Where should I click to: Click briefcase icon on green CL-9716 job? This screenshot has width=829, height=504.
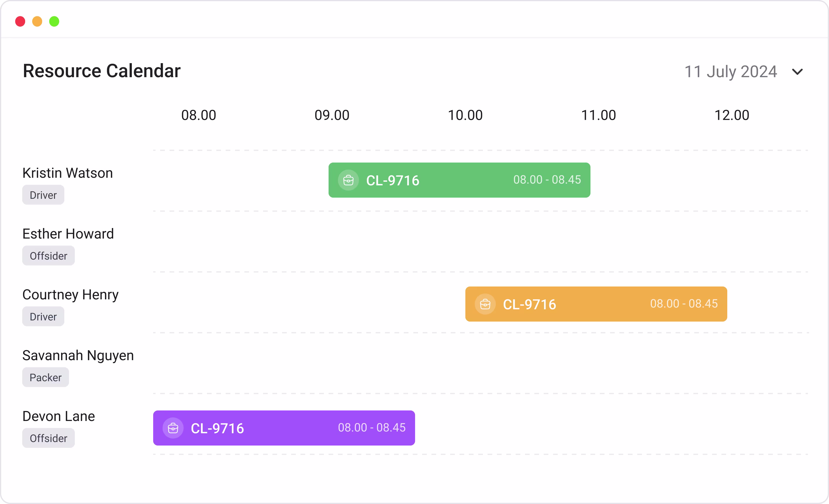[348, 180]
